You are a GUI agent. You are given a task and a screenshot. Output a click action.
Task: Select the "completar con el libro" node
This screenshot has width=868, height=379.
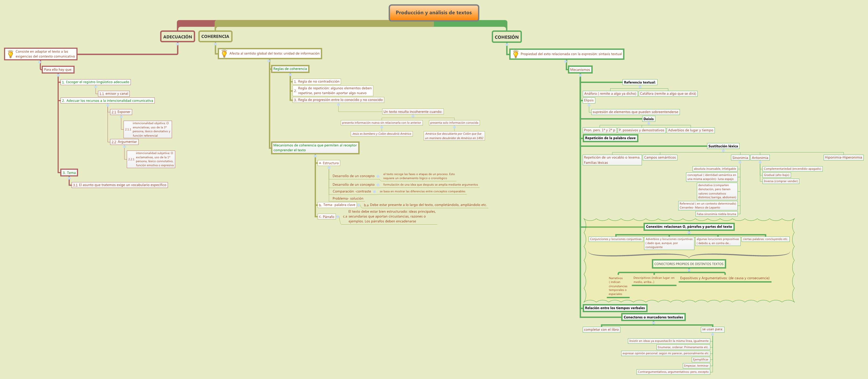pyautogui.click(x=602, y=329)
